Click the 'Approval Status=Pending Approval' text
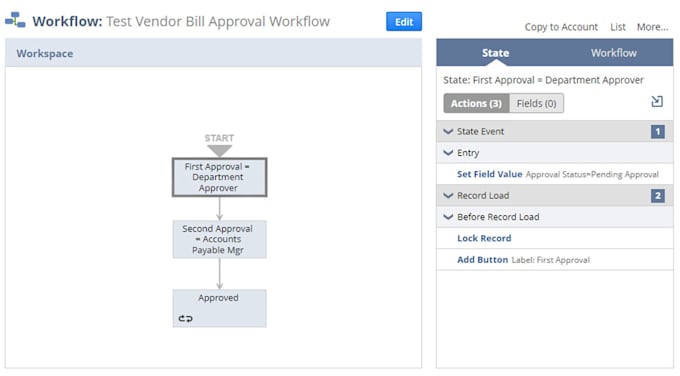 tap(592, 174)
